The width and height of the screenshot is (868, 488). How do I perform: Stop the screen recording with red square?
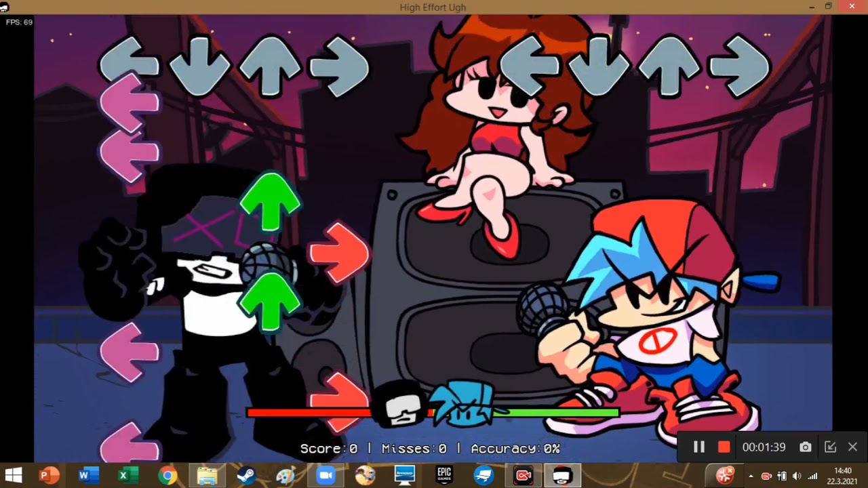pyautogui.click(x=724, y=447)
